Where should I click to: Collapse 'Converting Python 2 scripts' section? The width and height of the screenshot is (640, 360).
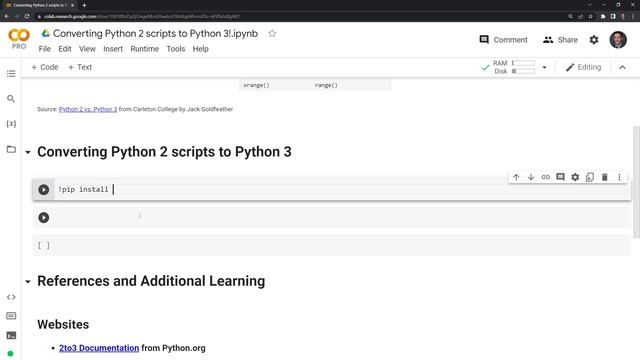28,152
